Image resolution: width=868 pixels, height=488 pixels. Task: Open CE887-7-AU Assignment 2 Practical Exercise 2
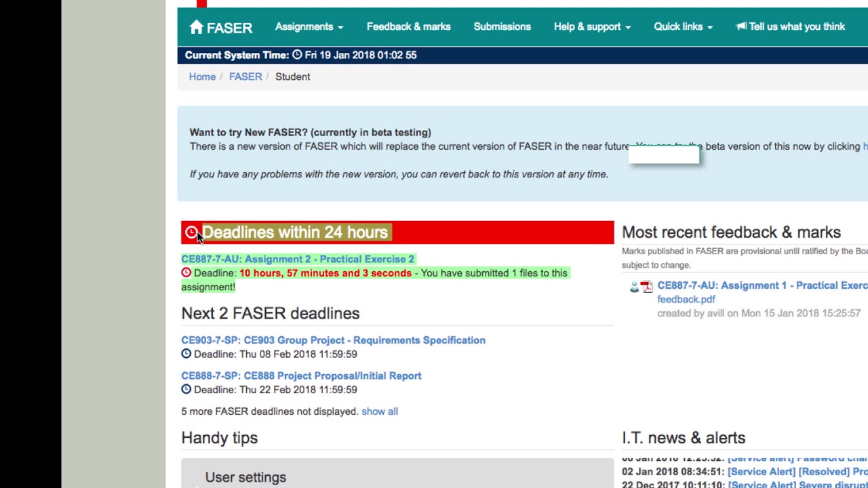click(x=298, y=259)
